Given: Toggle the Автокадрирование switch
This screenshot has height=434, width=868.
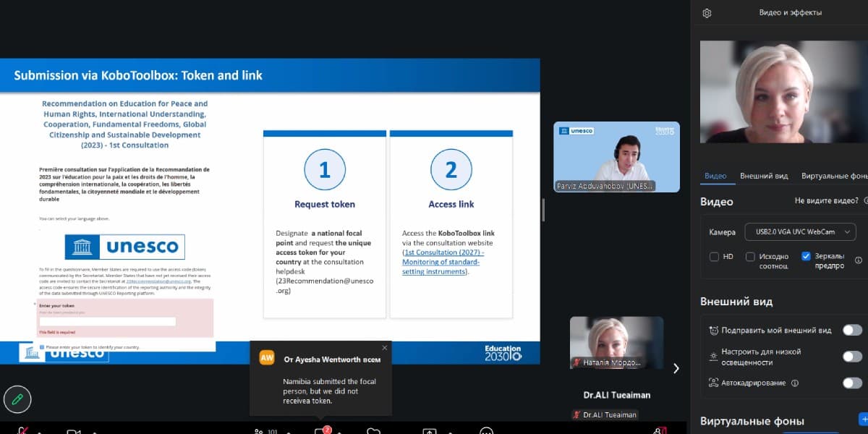Looking at the screenshot, I should [852, 383].
